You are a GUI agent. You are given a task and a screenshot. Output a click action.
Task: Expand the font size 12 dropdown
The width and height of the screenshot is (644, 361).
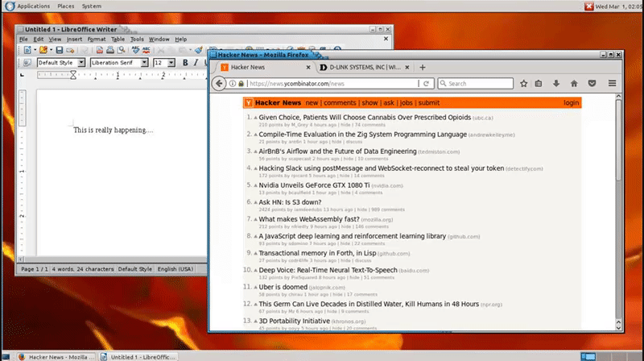pyautogui.click(x=171, y=63)
